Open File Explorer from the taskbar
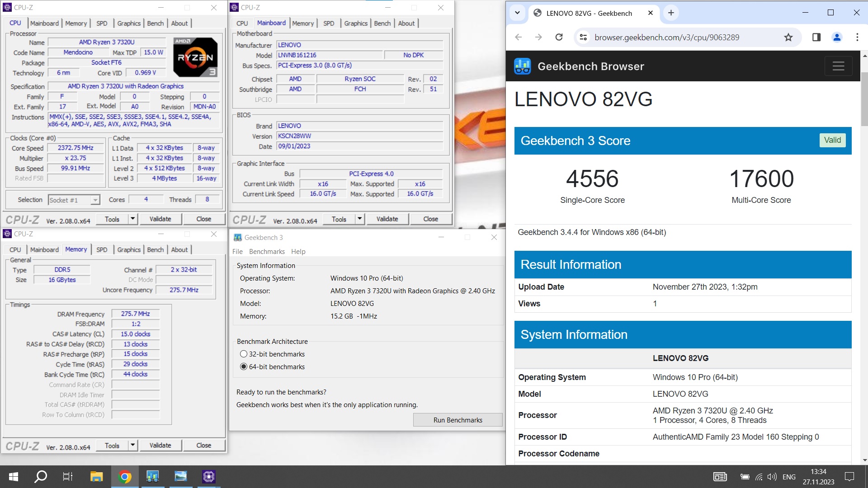The height and width of the screenshot is (488, 868). pyautogui.click(x=96, y=477)
